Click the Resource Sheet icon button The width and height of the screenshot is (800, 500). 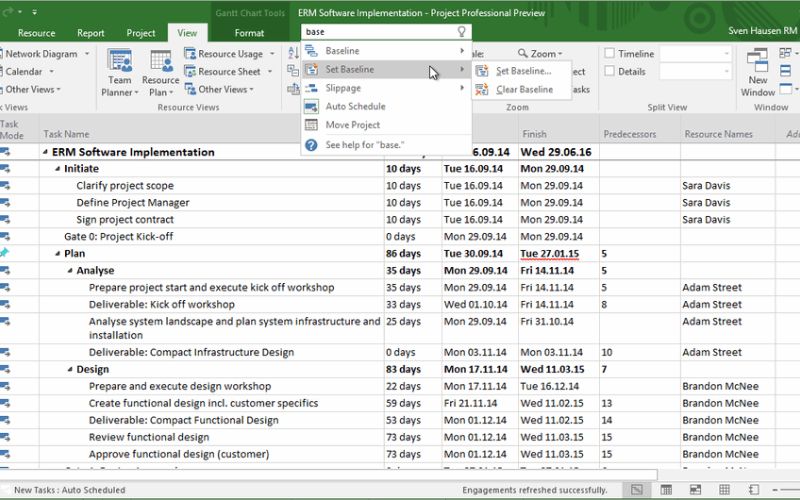pyautogui.click(x=190, y=71)
